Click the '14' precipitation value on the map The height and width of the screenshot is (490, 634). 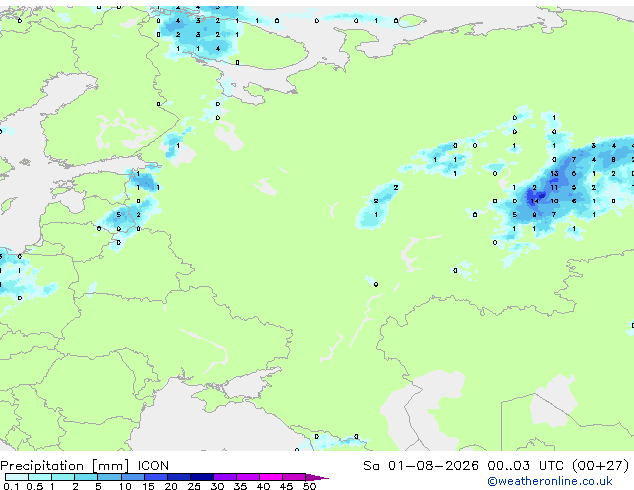pyautogui.click(x=534, y=201)
